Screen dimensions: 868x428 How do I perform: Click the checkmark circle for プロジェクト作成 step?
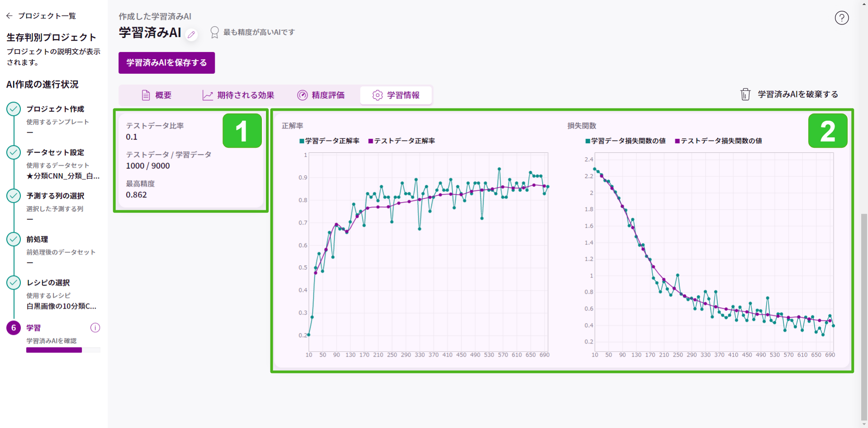pos(14,109)
